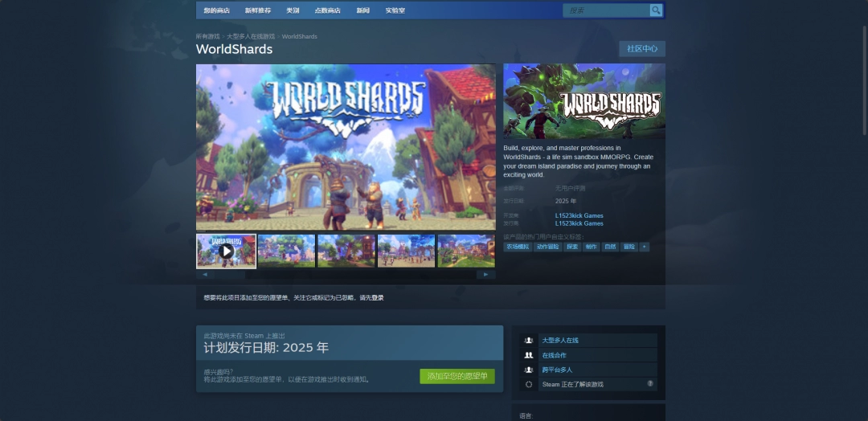Click the 在线合作 co-op icon

(528, 355)
